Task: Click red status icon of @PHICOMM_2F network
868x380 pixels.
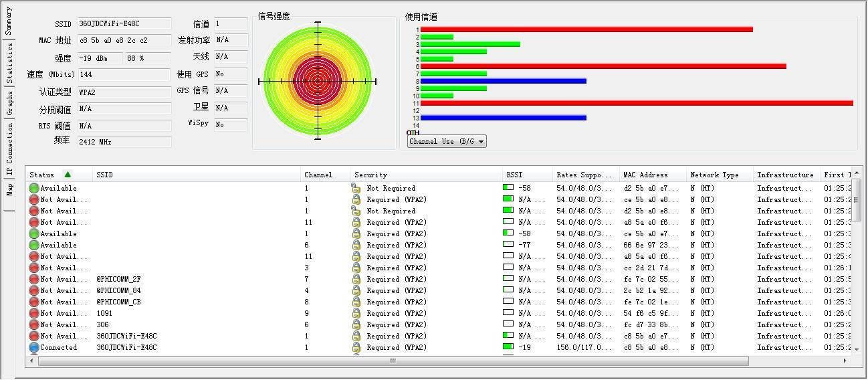Action: 34,280
